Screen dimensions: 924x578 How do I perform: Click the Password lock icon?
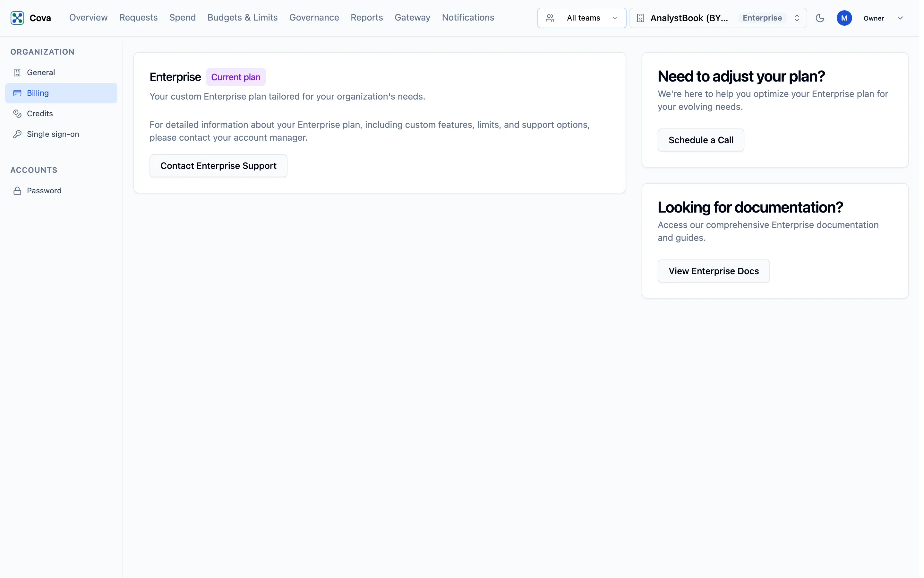point(17,191)
